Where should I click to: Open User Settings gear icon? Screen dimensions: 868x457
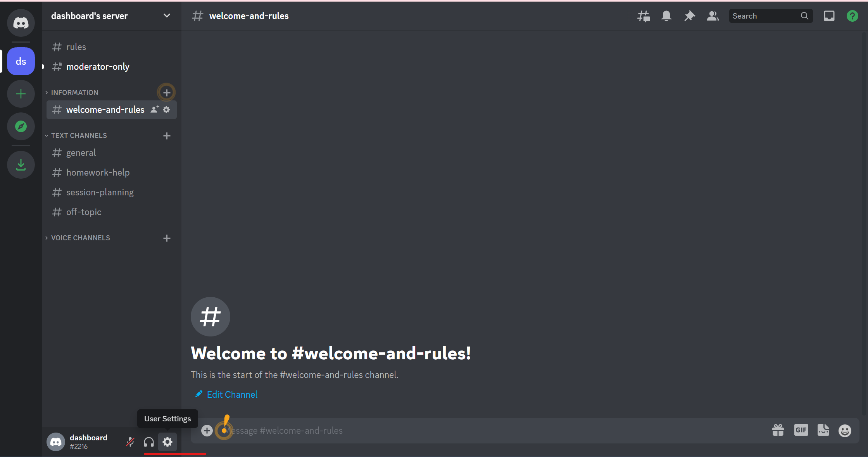167,441
